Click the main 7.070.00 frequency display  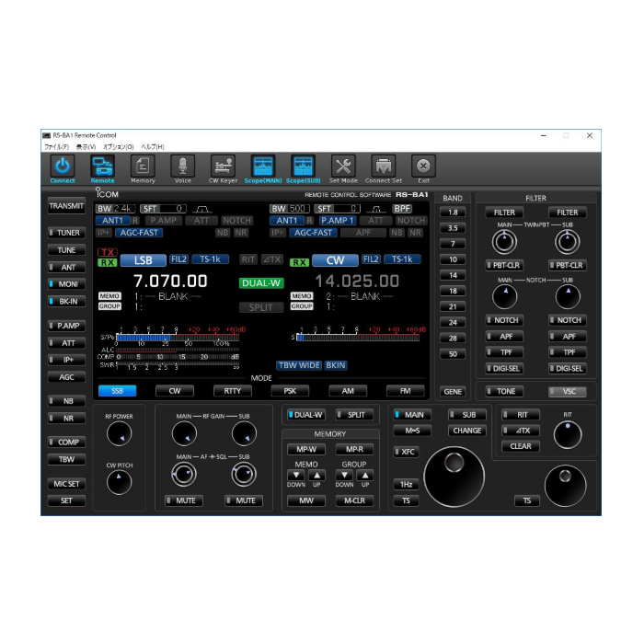170,282
